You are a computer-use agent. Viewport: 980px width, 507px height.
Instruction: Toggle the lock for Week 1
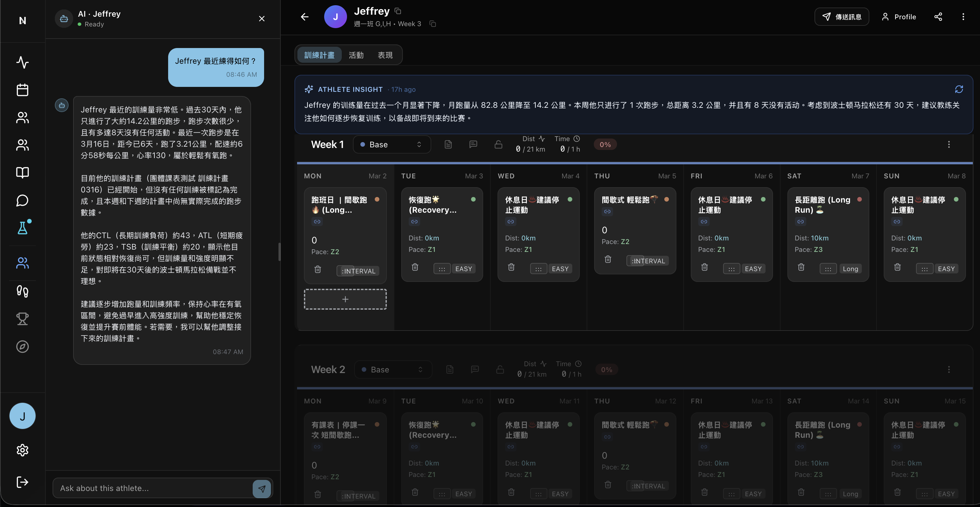point(498,144)
